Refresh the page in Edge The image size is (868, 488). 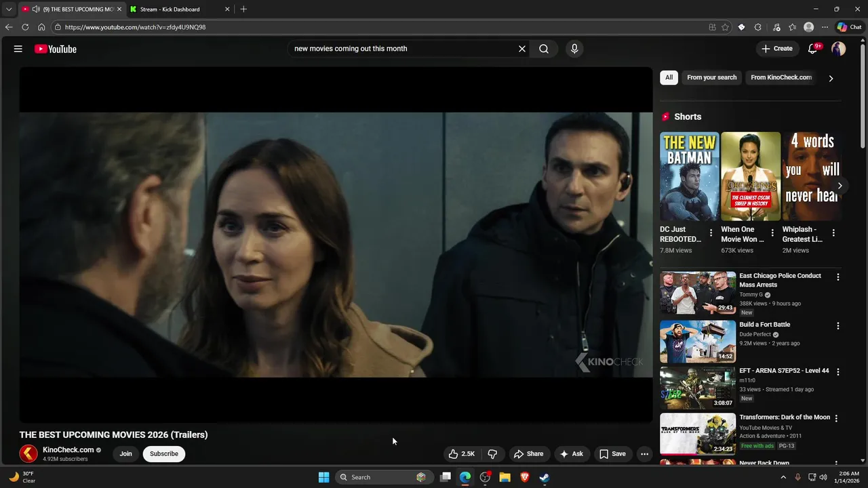[25, 27]
